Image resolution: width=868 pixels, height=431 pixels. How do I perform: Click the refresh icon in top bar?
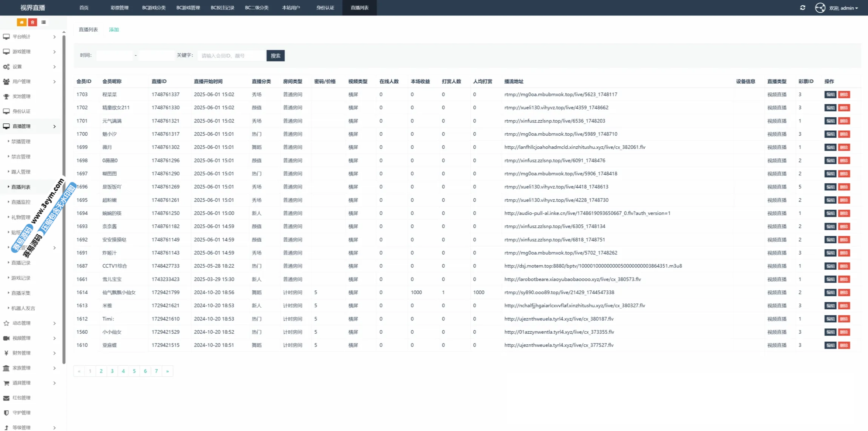[x=802, y=8]
